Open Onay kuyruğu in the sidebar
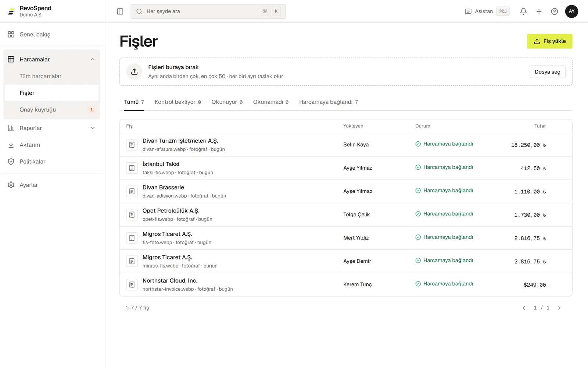This screenshot has width=588, height=368. [52, 110]
